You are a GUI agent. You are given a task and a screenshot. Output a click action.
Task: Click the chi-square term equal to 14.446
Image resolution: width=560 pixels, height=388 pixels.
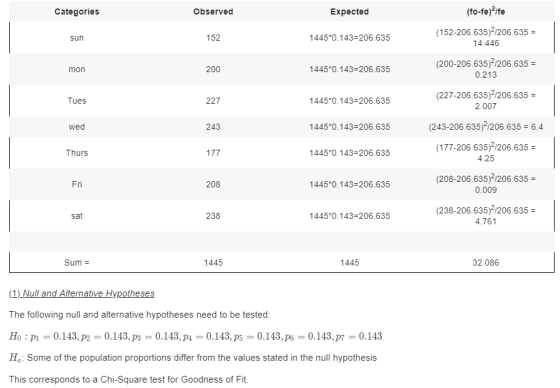486,38
